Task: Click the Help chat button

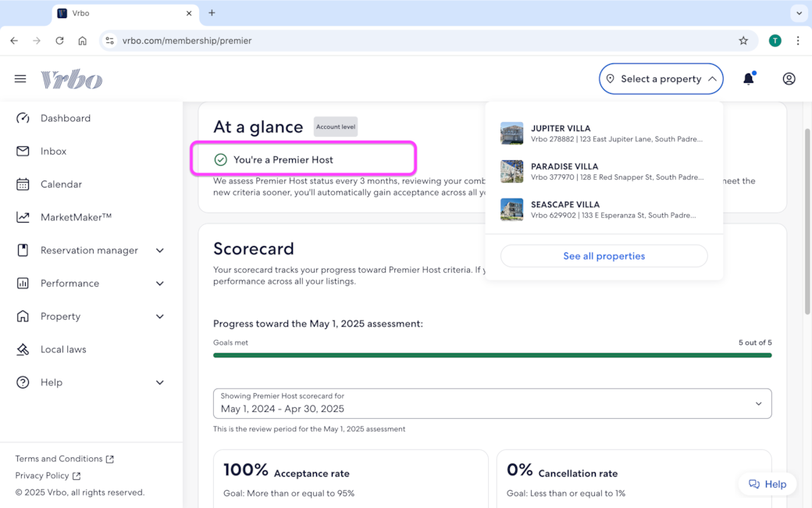Action: click(767, 484)
